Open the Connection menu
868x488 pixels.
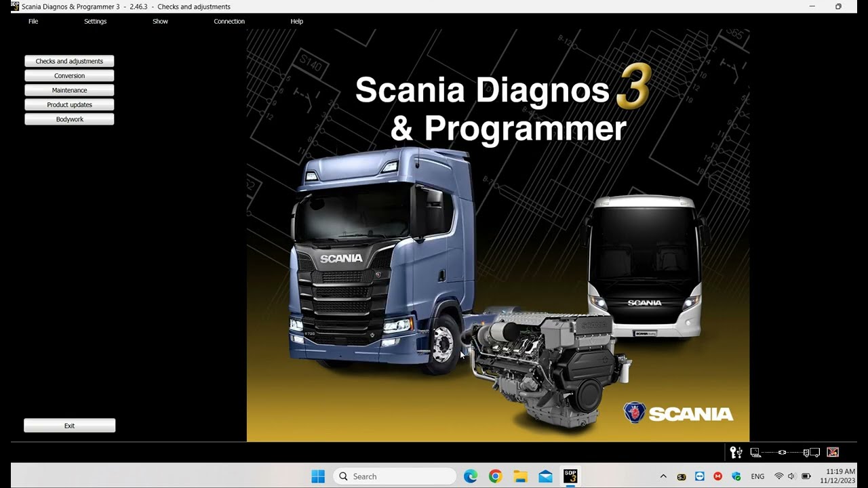pos(229,21)
